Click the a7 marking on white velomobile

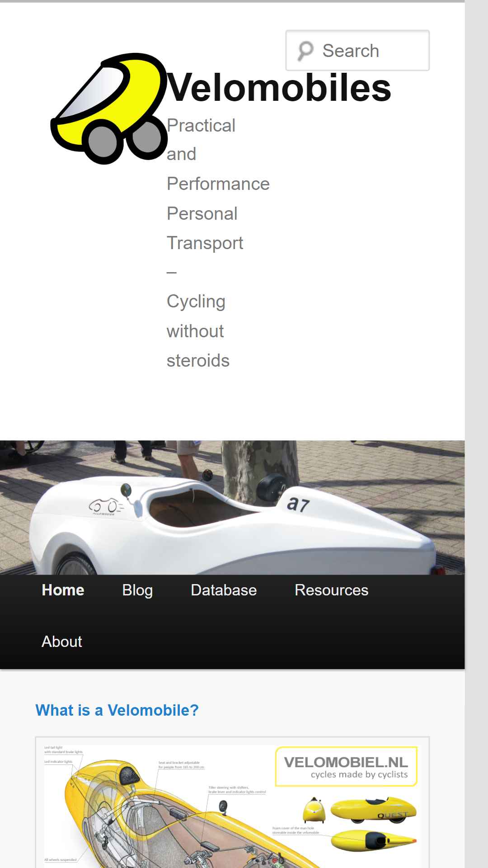click(298, 504)
